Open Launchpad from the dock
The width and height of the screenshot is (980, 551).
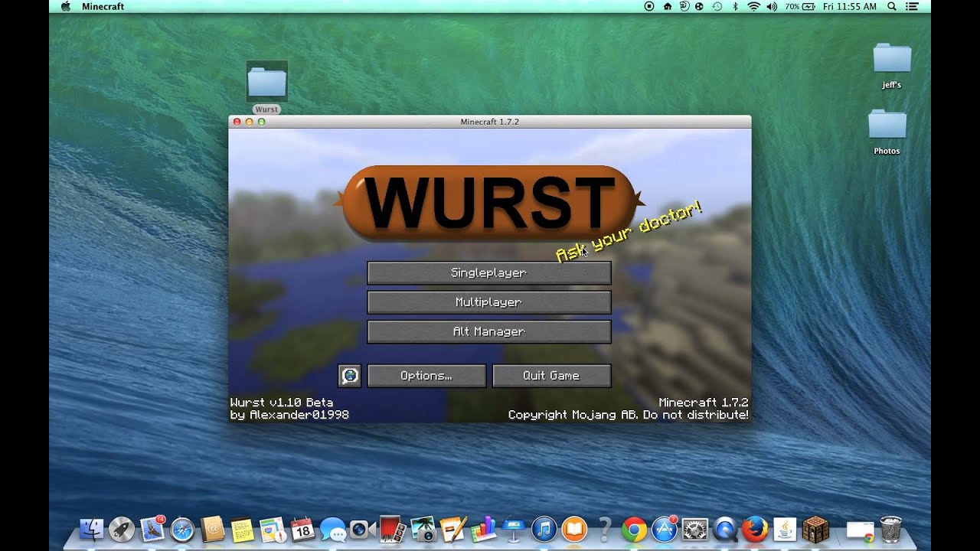(122, 529)
